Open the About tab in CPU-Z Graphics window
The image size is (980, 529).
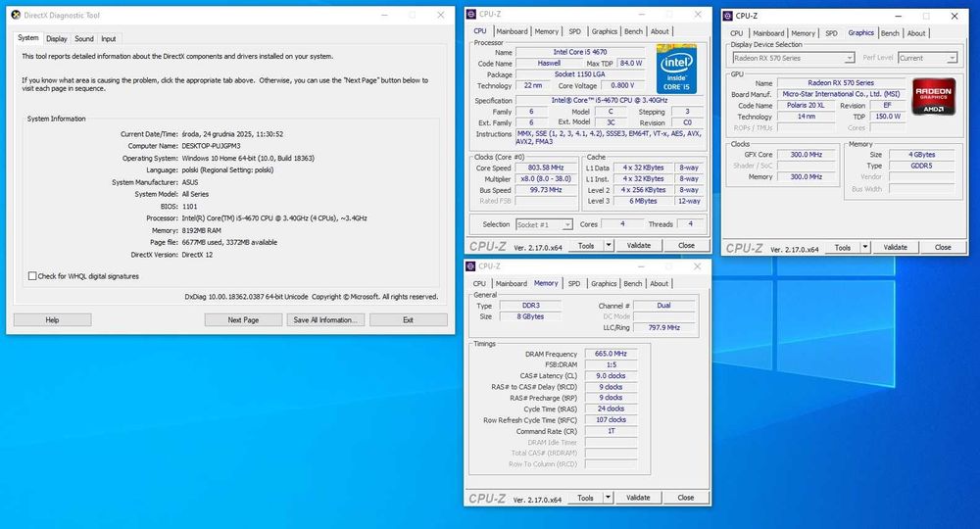916,33
